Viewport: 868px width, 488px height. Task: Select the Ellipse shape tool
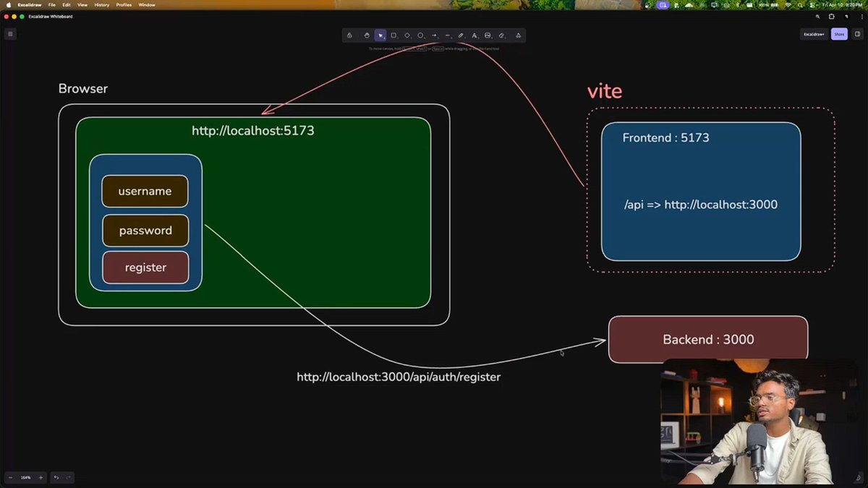[x=420, y=35]
